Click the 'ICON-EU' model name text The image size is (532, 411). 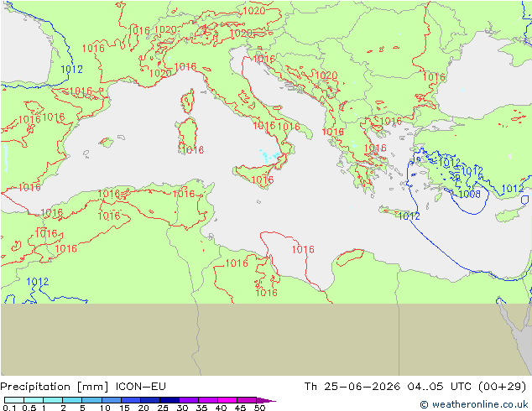pos(140,387)
